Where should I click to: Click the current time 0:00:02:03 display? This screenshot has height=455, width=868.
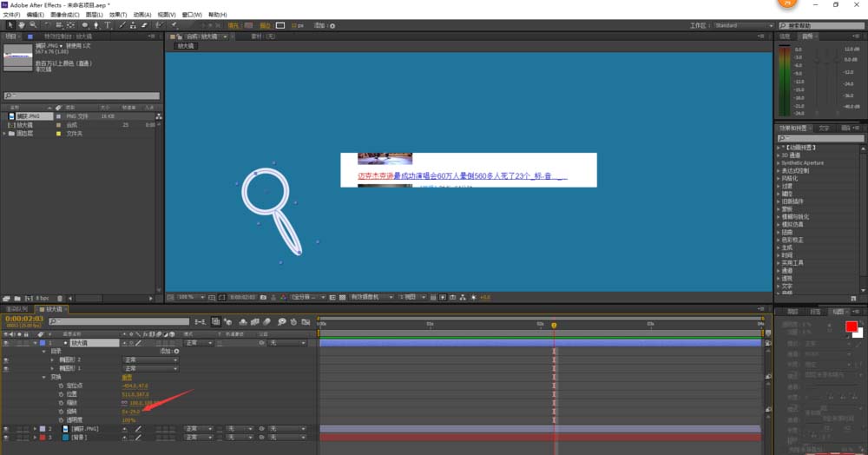tap(23, 319)
